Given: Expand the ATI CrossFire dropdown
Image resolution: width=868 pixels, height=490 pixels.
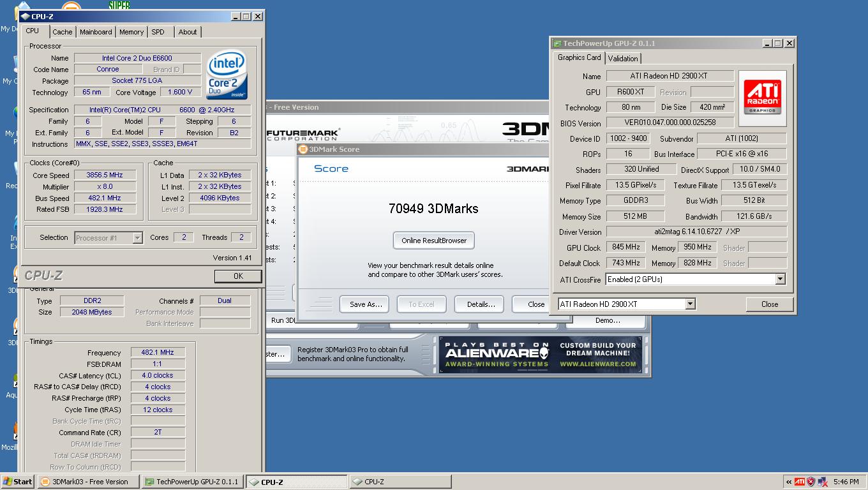Looking at the screenshot, I should coord(780,279).
